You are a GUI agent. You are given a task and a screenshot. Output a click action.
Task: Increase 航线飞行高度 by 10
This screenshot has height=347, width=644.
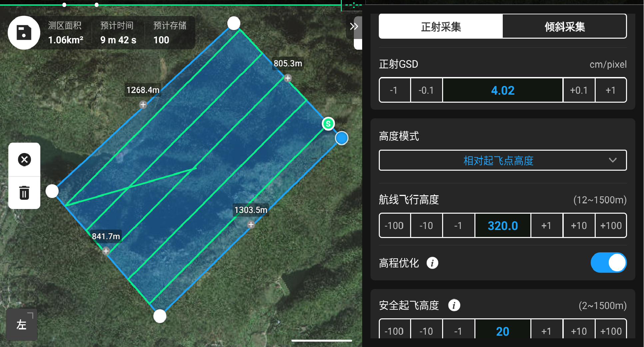click(579, 226)
